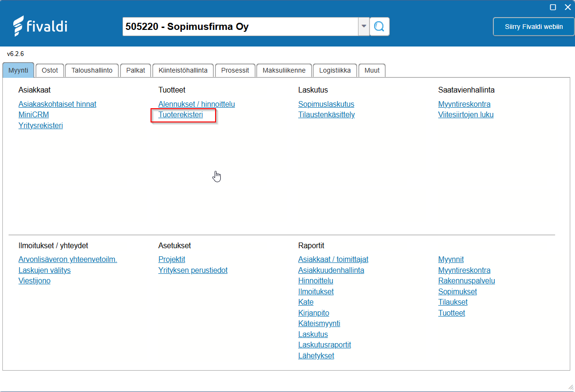Open Kiinteistöhallinta tab
Viewport: 575px width, 392px height.
(x=183, y=70)
